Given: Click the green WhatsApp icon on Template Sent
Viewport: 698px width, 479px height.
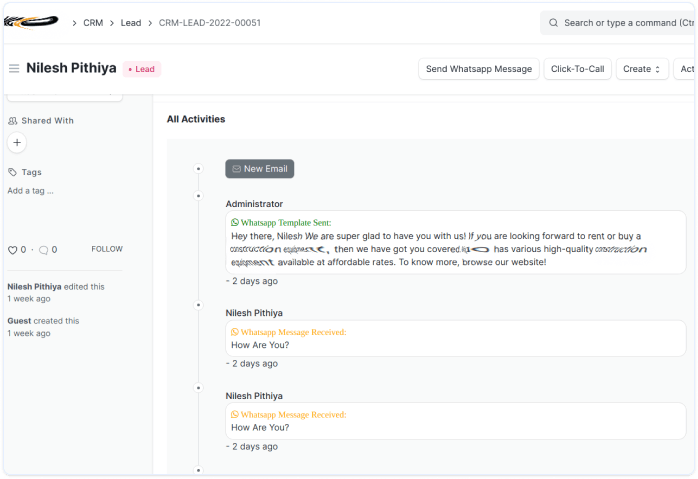Looking at the screenshot, I should pos(235,222).
